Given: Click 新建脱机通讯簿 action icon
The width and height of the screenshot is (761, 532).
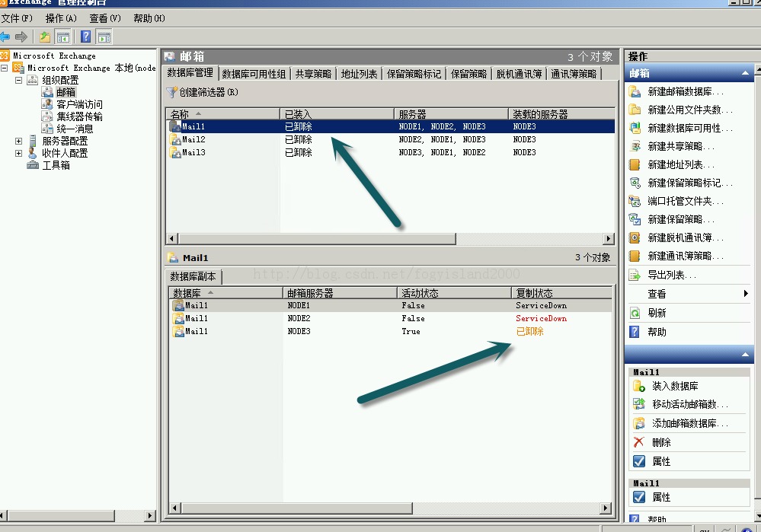Looking at the screenshot, I should pos(635,237).
